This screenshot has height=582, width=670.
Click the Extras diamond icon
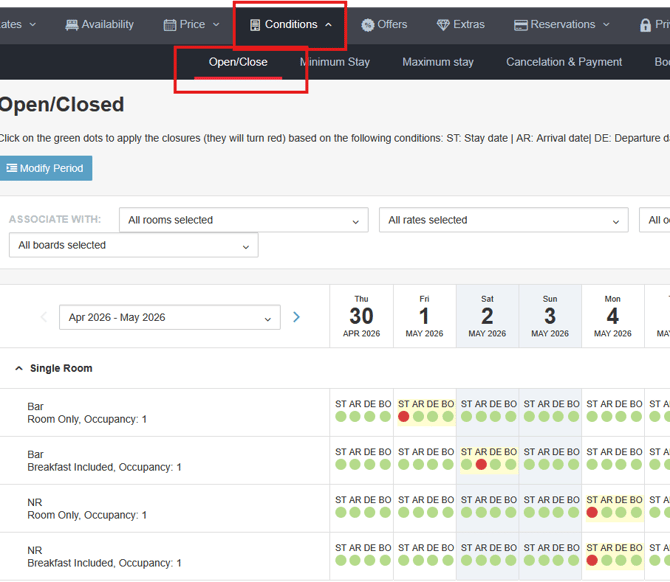click(x=443, y=25)
